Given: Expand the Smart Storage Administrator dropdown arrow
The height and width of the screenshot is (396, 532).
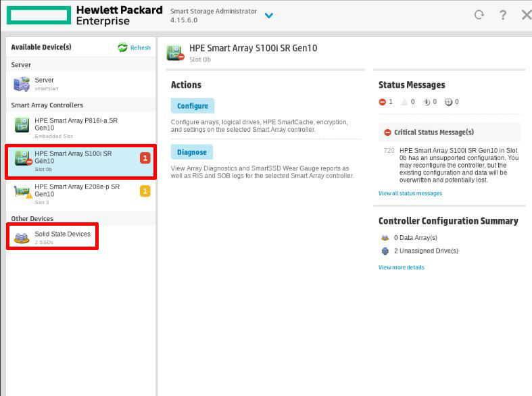Looking at the screenshot, I should pos(268,16).
